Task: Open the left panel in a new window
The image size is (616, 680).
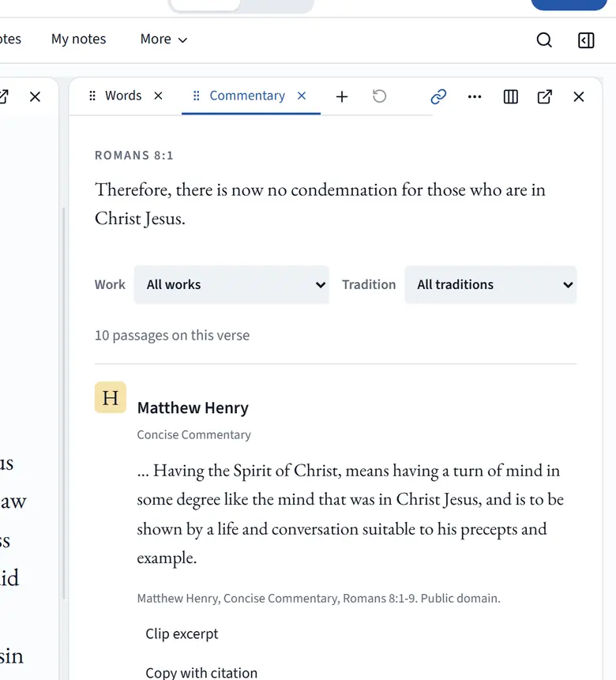Action: click(x=3, y=96)
